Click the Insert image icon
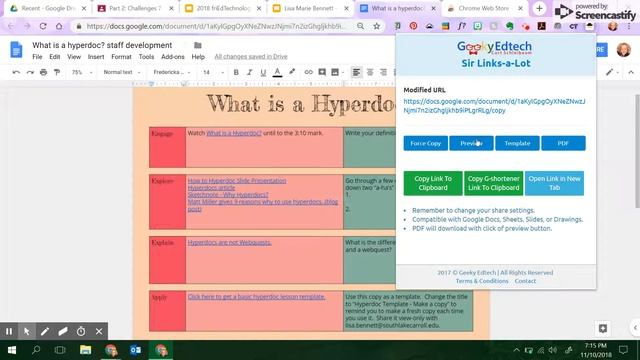The image size is (640, 360). pos(335,72)
